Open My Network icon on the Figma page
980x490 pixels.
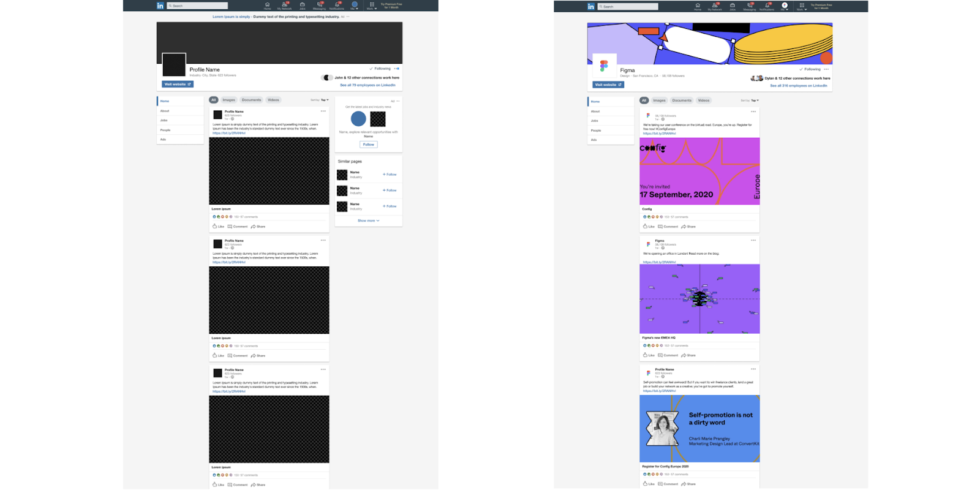[x=715, y=6]
